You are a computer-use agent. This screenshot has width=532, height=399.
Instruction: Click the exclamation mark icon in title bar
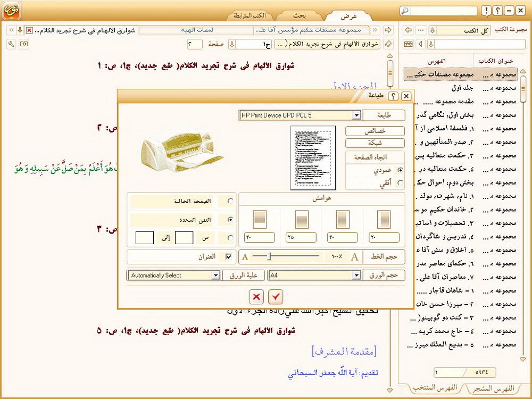click(x=486, y=11)
